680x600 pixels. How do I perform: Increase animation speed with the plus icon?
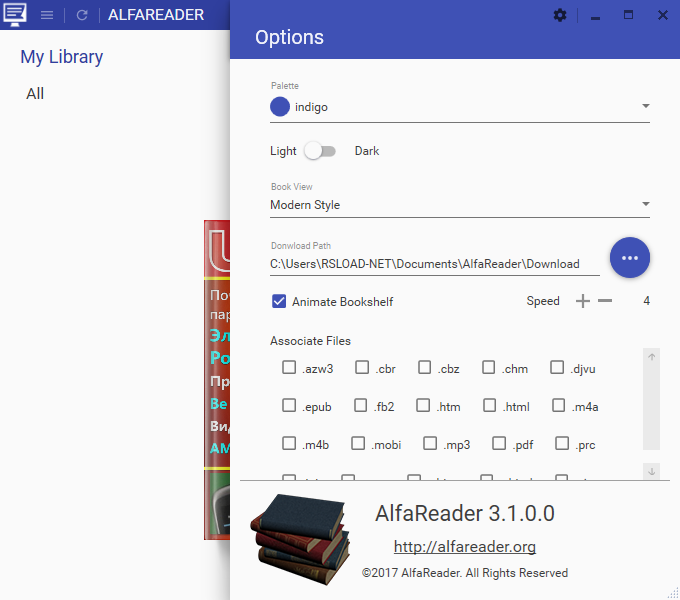583,300
